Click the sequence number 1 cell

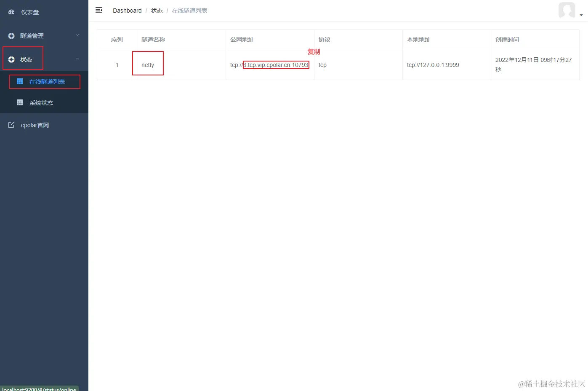[117, 65]
